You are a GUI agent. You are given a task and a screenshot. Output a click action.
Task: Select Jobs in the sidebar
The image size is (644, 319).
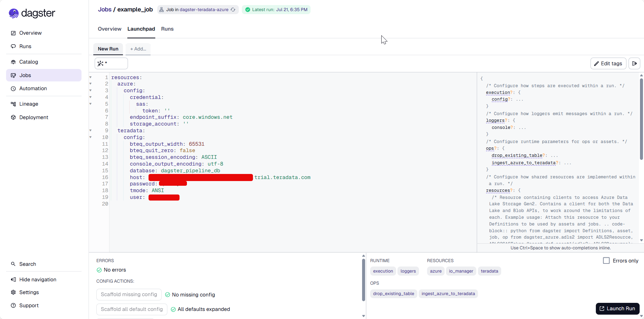(x=44, y=75)
